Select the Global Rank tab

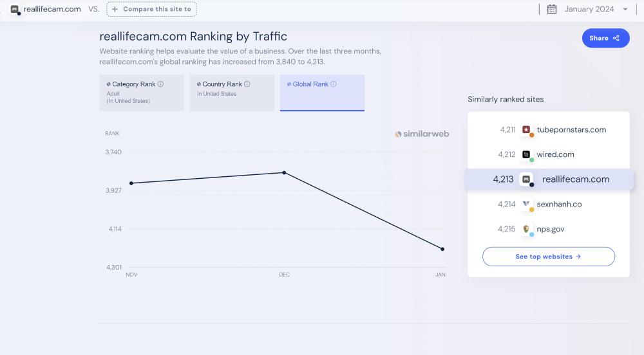(x=322, y=93)
